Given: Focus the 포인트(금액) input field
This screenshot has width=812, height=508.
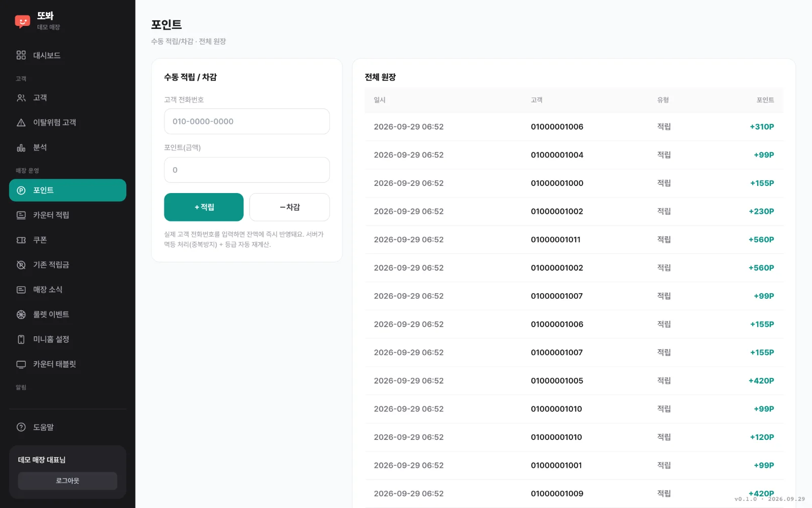Looking at the screenshot, I should pyautogui.click(x=247, y=170).
